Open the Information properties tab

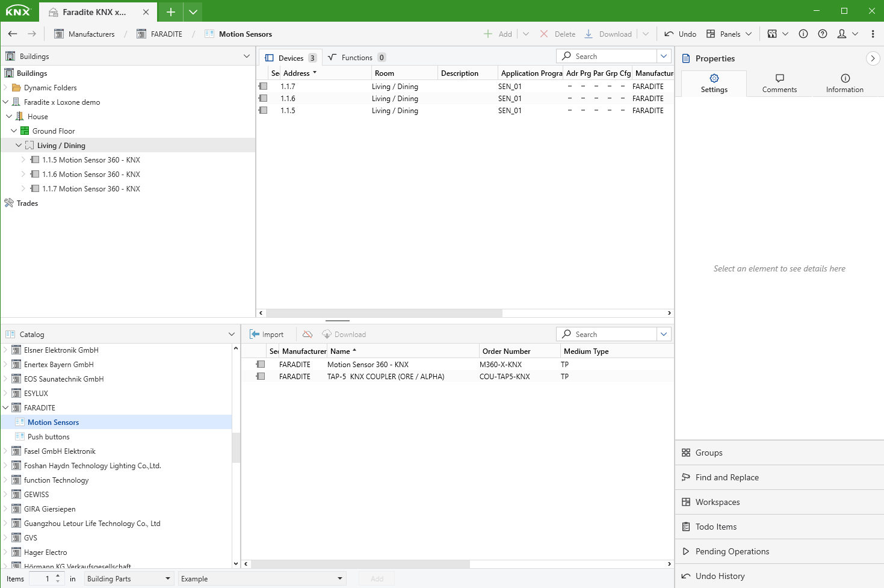click(x=845, y=83)
